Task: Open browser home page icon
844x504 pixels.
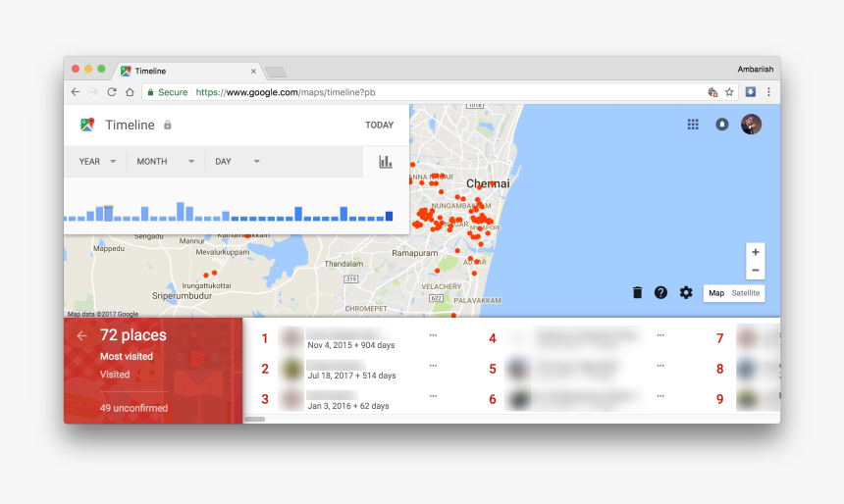Action: 130,92
